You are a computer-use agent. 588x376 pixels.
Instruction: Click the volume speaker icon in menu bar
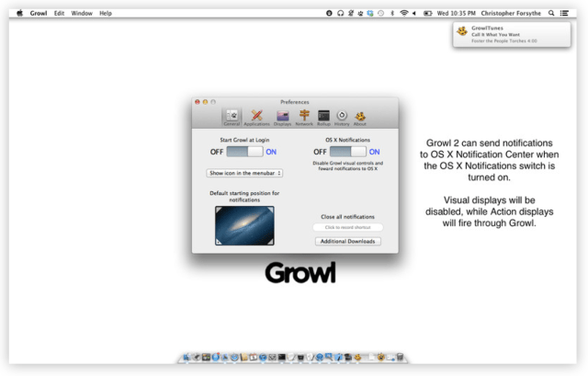point(414,13)
